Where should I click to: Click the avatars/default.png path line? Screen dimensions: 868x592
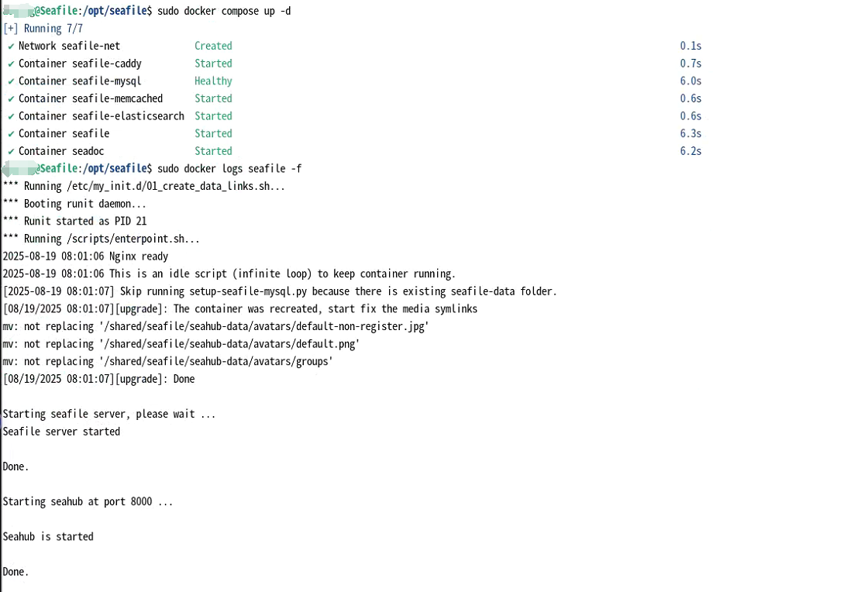[x=181, y=344]
